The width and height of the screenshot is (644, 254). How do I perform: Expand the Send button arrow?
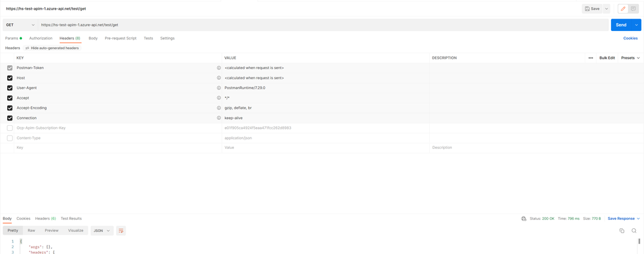(x=637, y=24)
